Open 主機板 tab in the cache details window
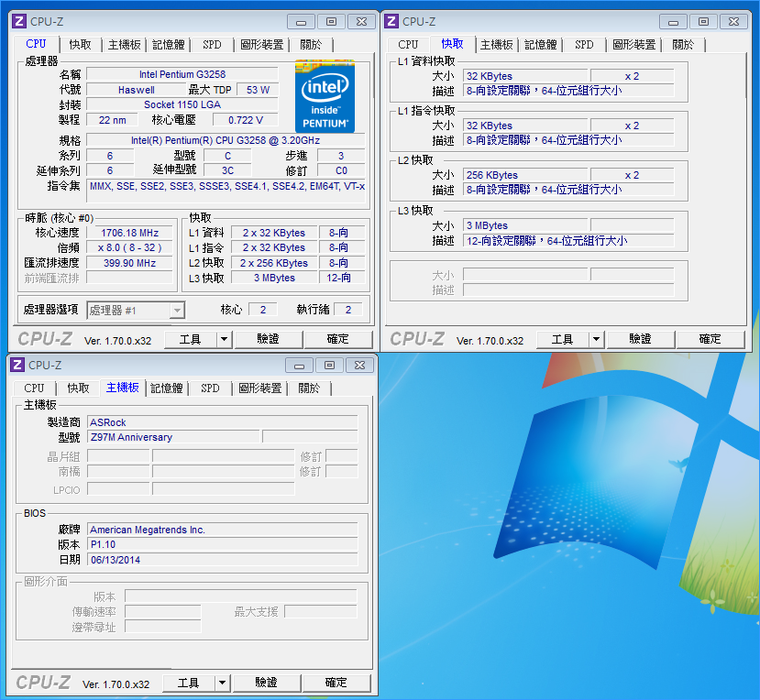The width and height of the screenshot is (760, 700). tap(496, 45)
